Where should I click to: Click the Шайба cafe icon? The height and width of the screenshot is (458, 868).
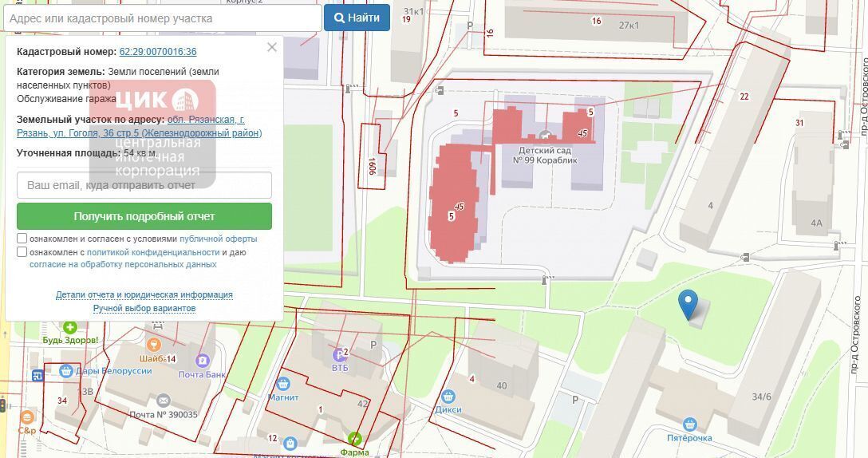click(154, 345)
